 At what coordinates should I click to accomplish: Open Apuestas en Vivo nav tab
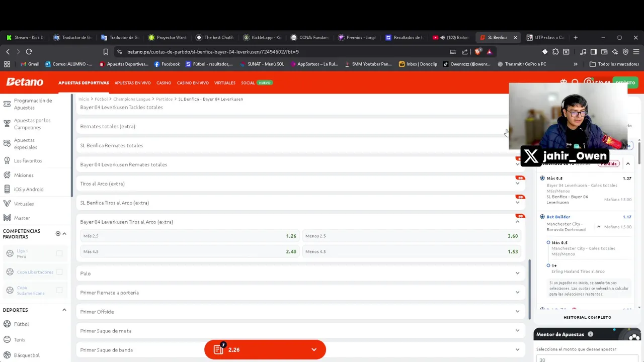132,82
